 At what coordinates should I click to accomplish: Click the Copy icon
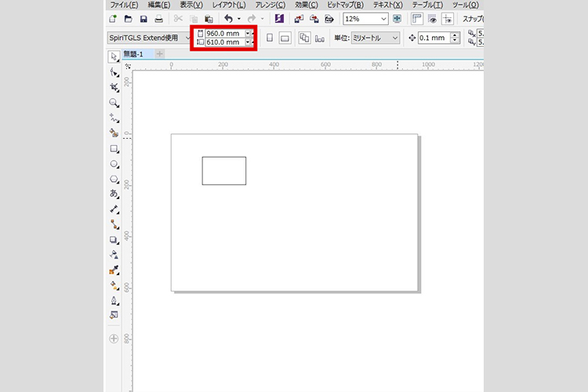coord(194,19)
